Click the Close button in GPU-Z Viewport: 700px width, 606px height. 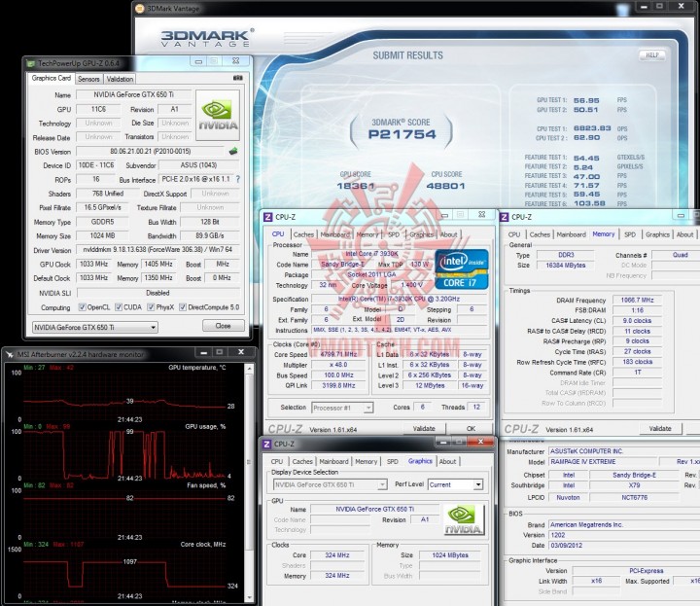(224, 326)
